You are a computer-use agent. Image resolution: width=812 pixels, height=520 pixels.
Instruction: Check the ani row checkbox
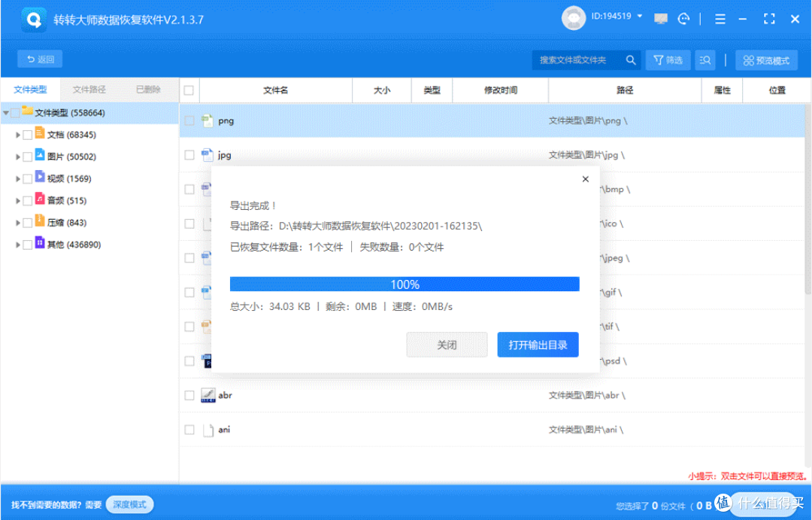click(189, 430)
